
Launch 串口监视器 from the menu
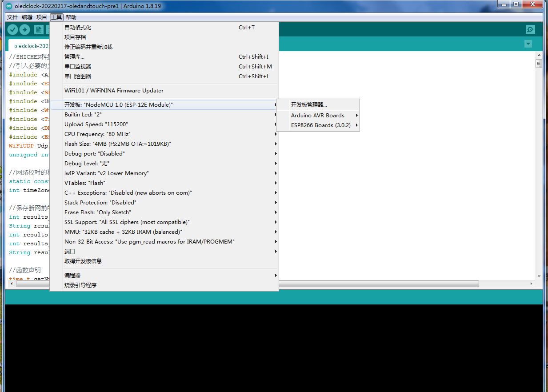pyautogui.click(x=164, y=67)
